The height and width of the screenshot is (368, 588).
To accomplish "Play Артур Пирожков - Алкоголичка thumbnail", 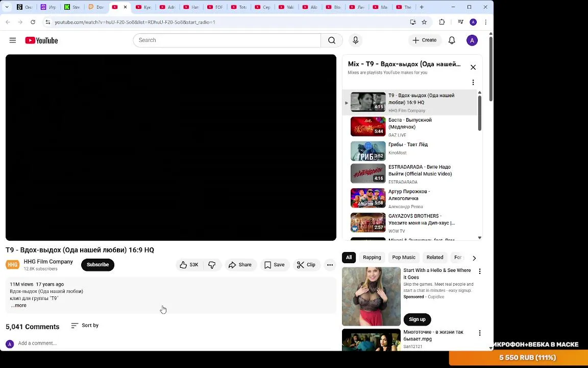I will (x=368, y=198).
